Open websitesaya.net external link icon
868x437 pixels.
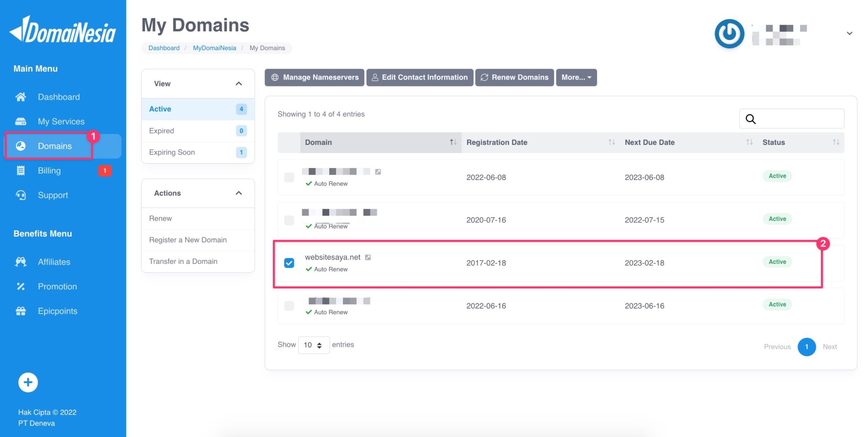368,257
